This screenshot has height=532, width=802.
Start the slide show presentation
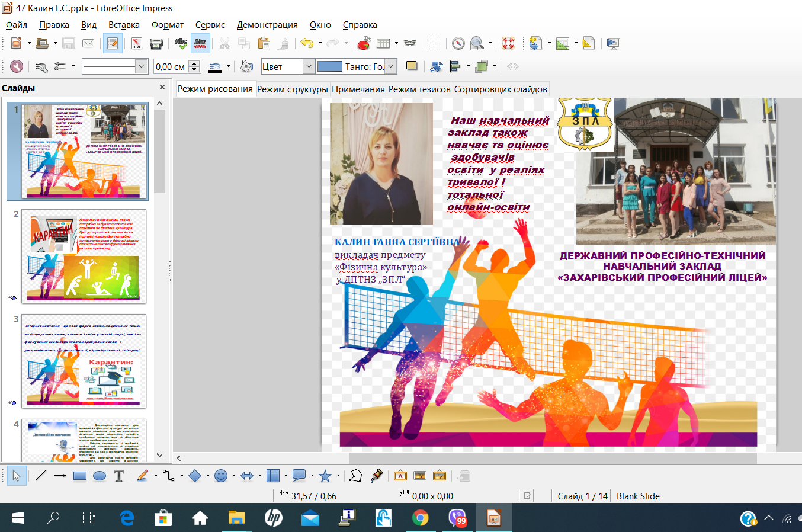(612, 43)
